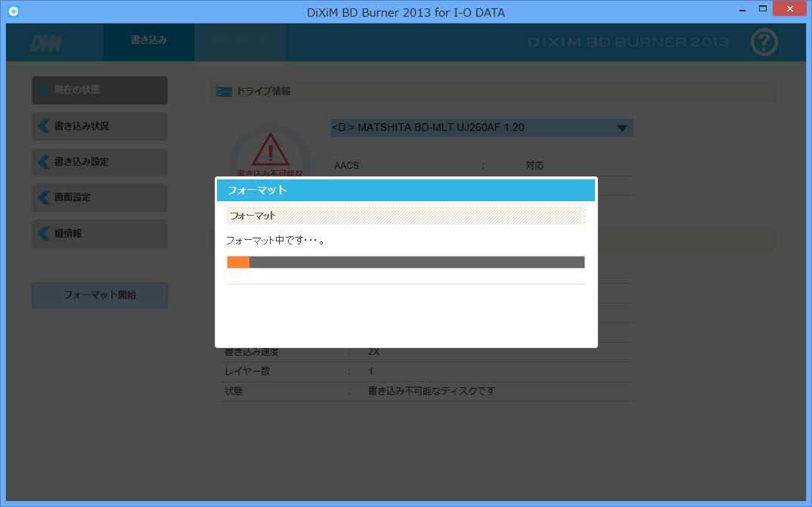This screenshot has height=507, width=812.
Task: Click the write-disabled warning triangle icon
Action: (x=270, y=149)
